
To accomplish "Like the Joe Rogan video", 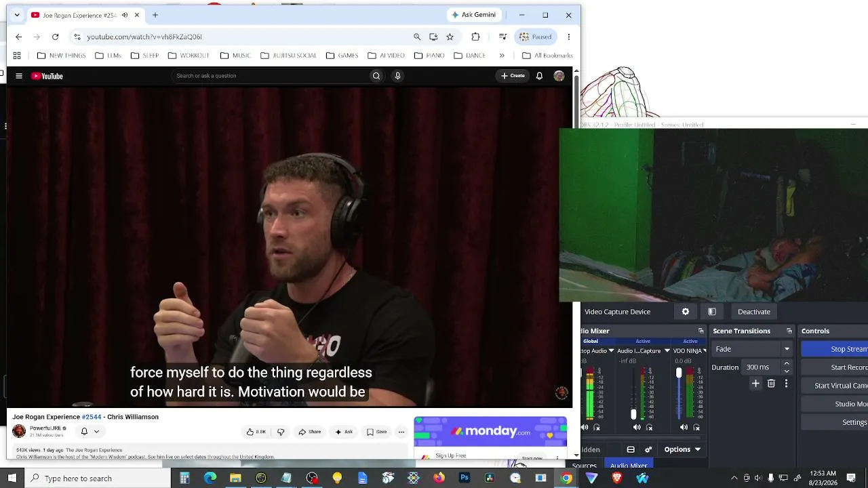I will [256, 432].
